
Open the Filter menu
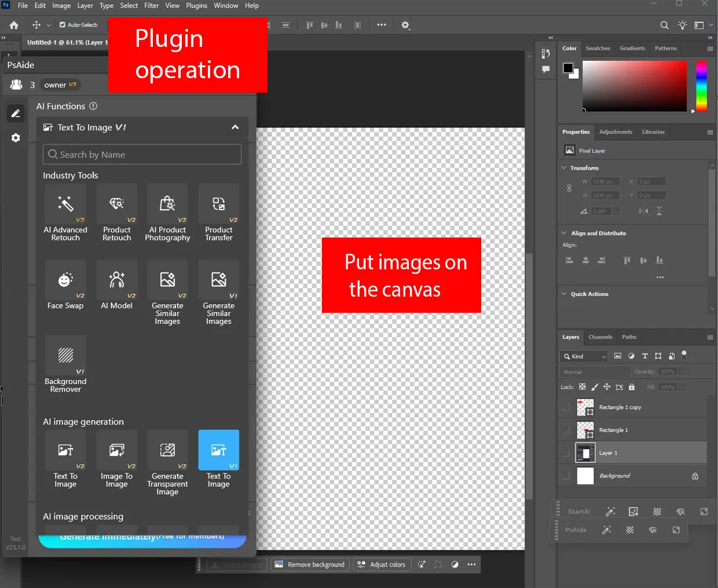151,6
